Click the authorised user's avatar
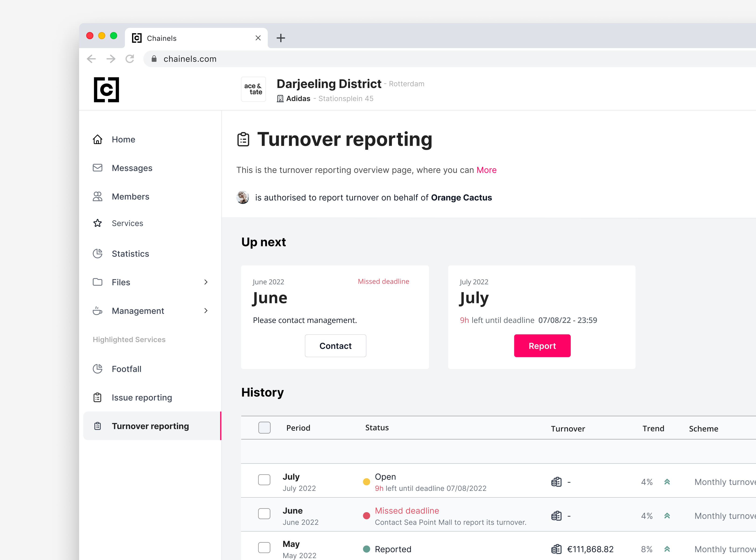The image size is (756, 560). (x=243, y=197)
